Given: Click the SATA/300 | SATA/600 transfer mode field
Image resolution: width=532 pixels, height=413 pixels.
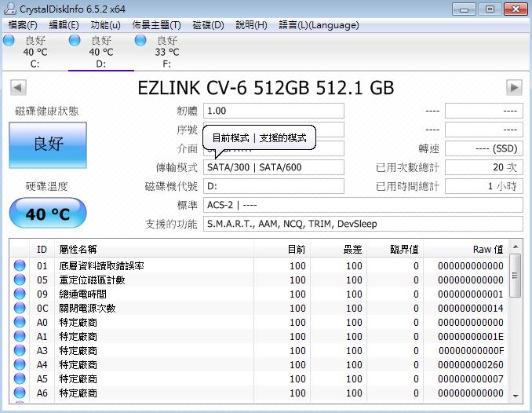Looking at the screenshot, I should [274, 167].
